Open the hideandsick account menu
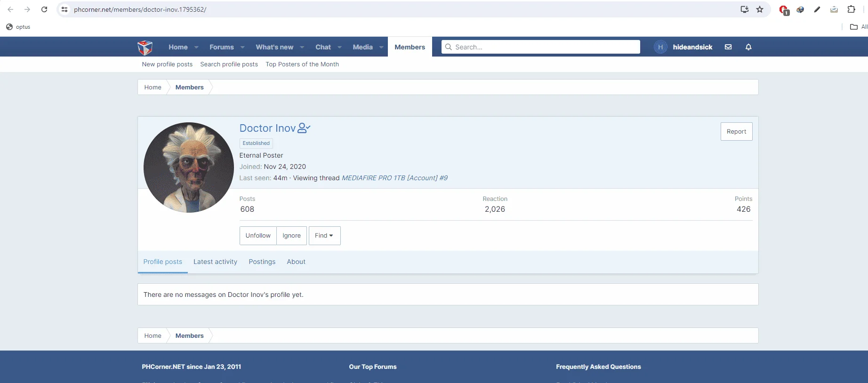The height and width of the screenshot is (383, 868). (692, 47)
